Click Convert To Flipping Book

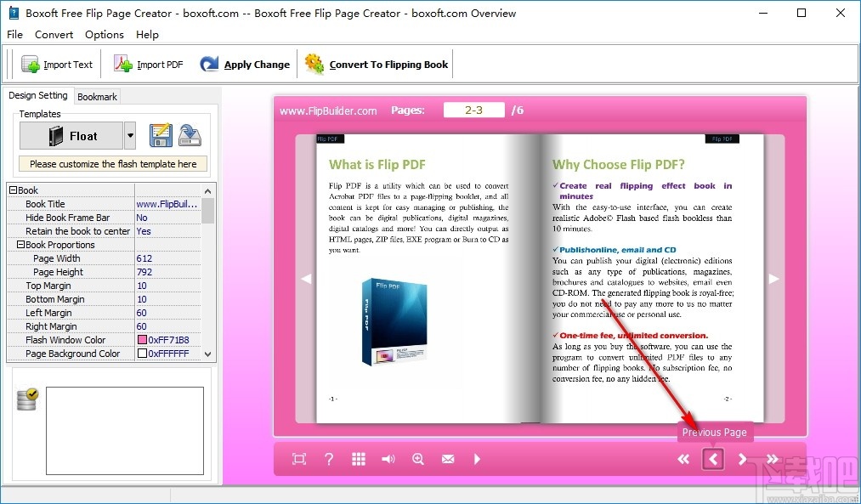click(x=376, y=64)
